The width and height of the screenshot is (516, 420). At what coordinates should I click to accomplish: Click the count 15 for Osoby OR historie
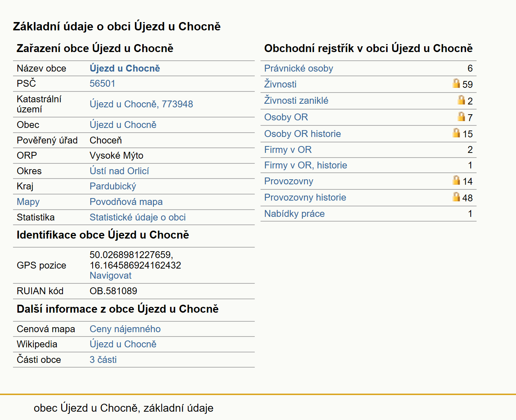[x=468, y=134]
